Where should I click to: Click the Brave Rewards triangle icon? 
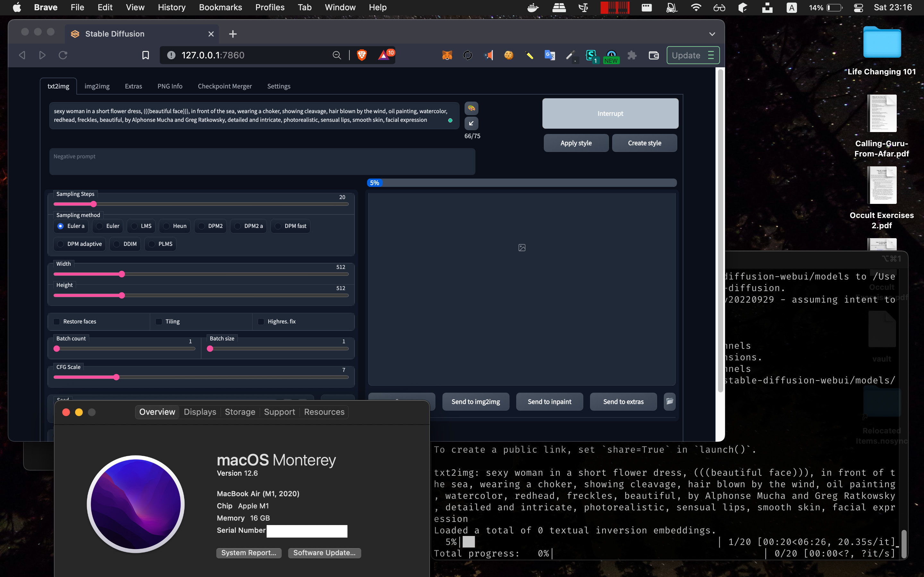pos(383,55)
